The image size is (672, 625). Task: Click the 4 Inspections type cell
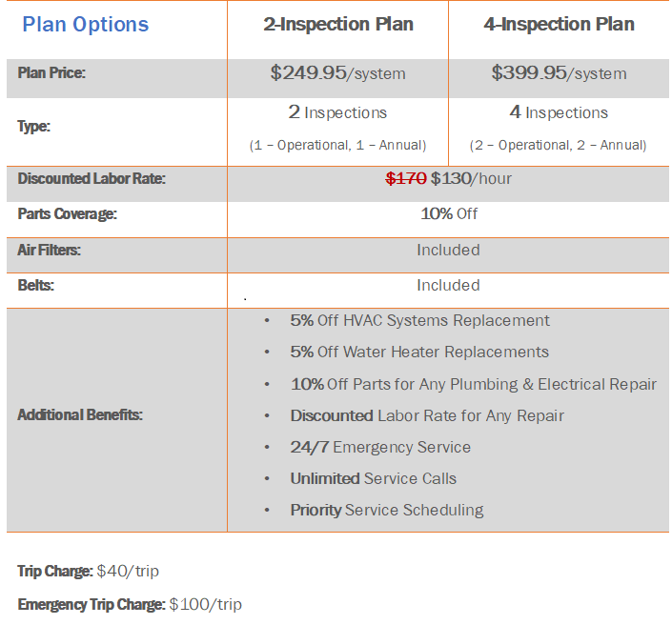[559, 128]
